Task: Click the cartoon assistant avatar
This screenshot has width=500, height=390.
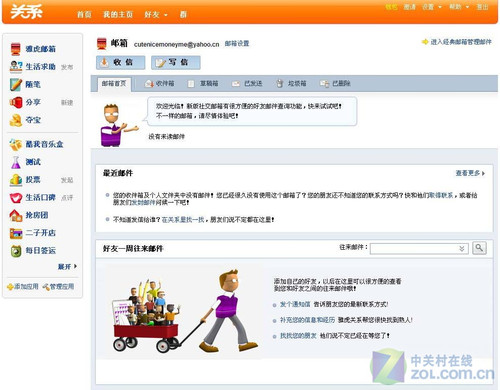Action: tap(118, 125)
